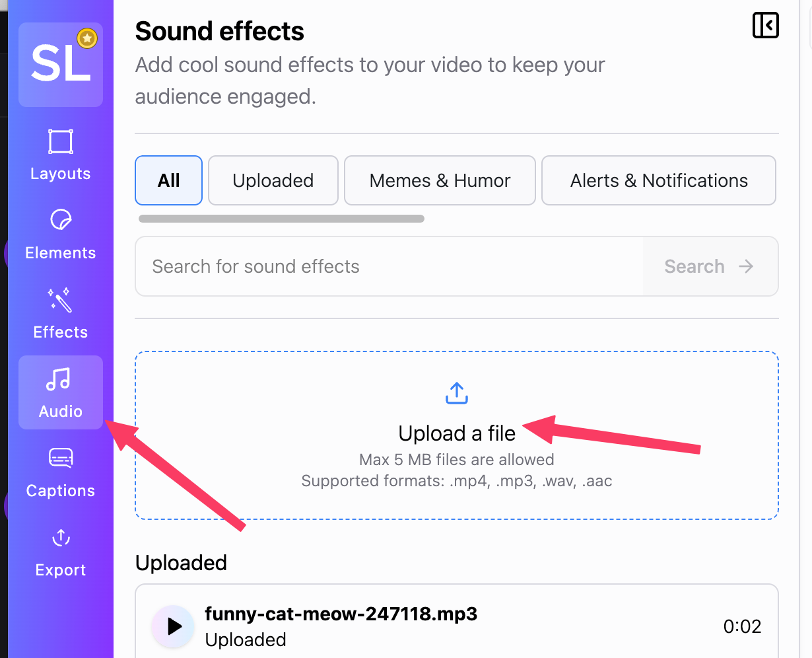Open the Captions panel icon
This screenshot has width=812, height=658.
click(x=61, y=458)
